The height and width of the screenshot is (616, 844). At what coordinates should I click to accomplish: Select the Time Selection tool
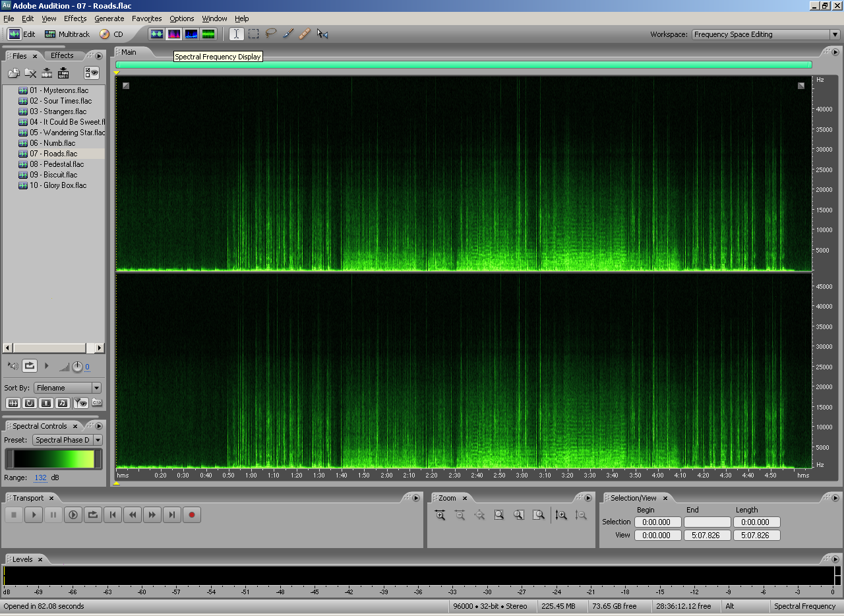[237, 34]
